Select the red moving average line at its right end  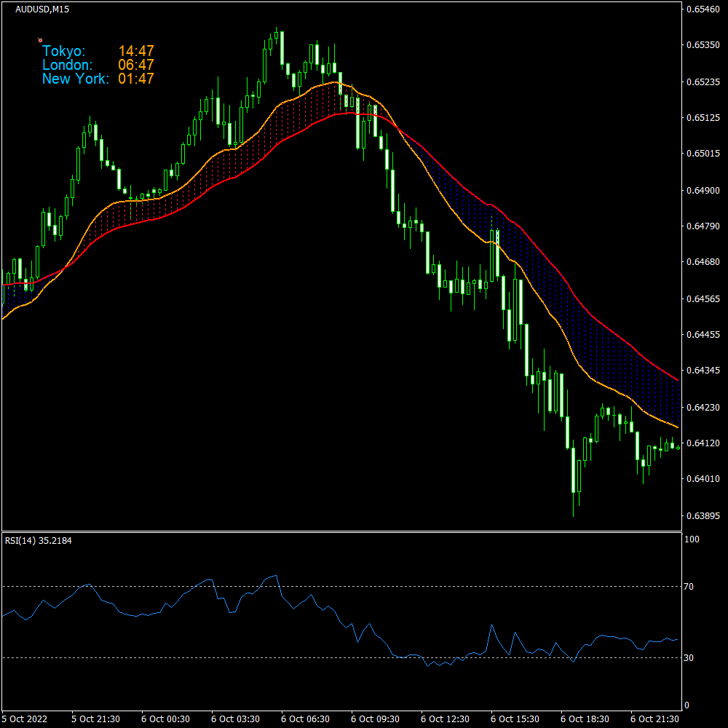click(676, 379)
